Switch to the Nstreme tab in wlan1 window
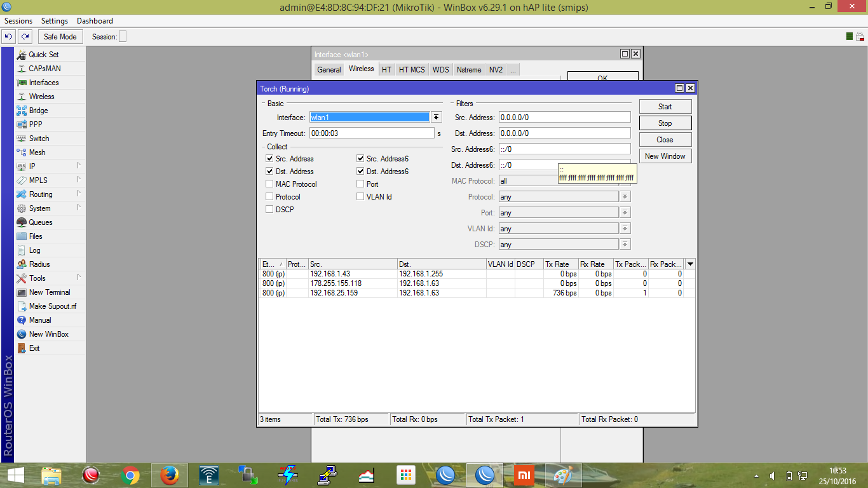The height and width of the screenshot is (488, 868). point(469,70)
